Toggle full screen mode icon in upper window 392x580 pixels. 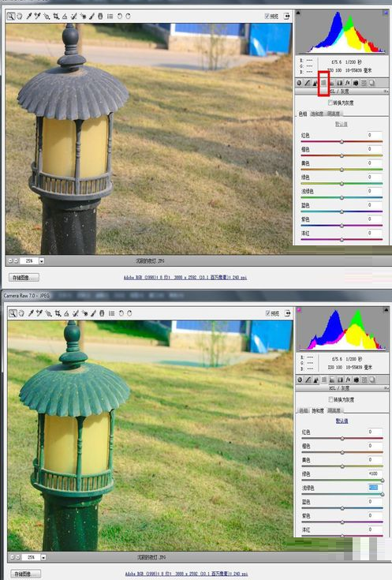[286, 17]
